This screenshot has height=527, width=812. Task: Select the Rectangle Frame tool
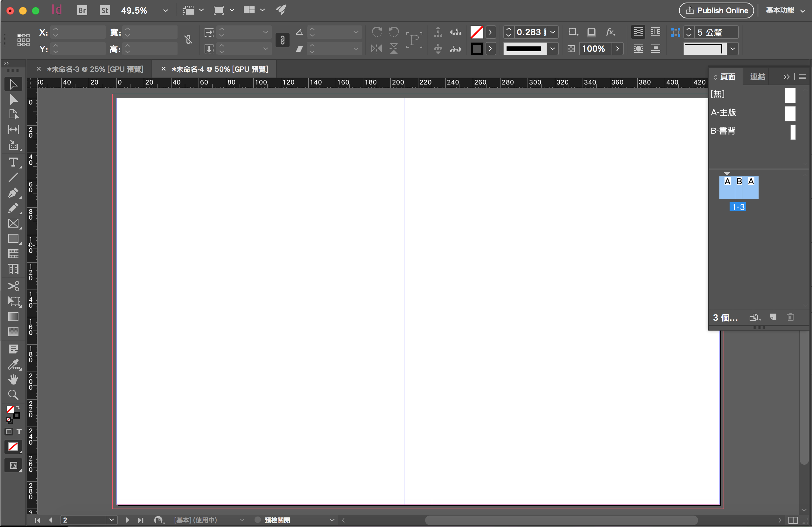[x=13, y=223]
